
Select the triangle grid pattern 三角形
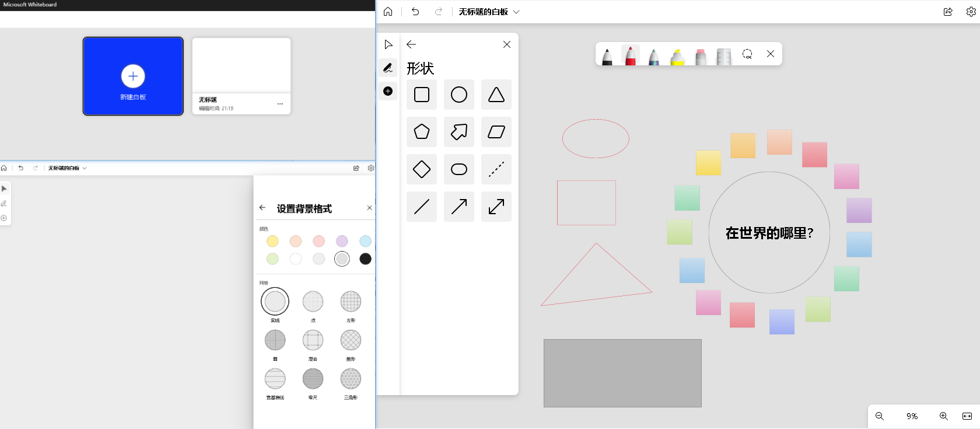point(351,379)
